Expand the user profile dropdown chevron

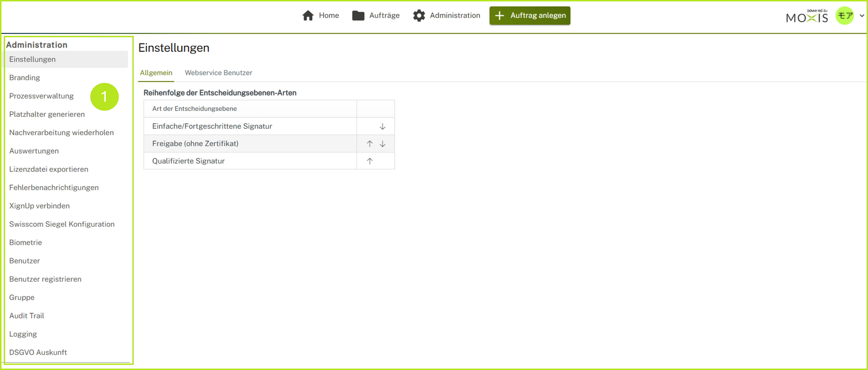pyautogui.click(x=862, y=16)
